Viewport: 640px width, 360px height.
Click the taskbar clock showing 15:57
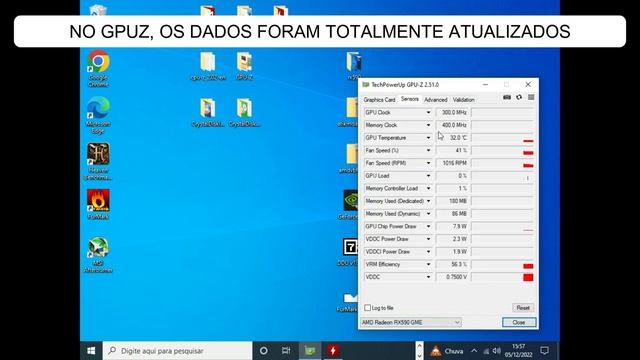pos(518,351)
